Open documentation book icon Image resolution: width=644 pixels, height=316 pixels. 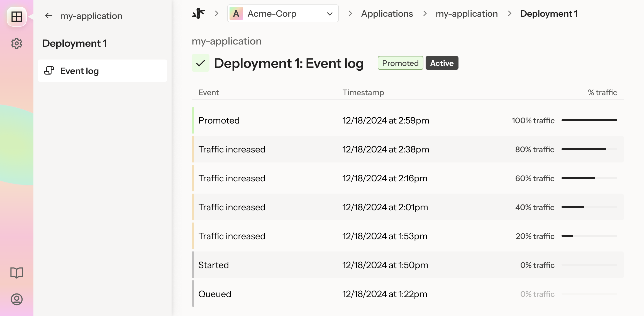click(17, 273)
